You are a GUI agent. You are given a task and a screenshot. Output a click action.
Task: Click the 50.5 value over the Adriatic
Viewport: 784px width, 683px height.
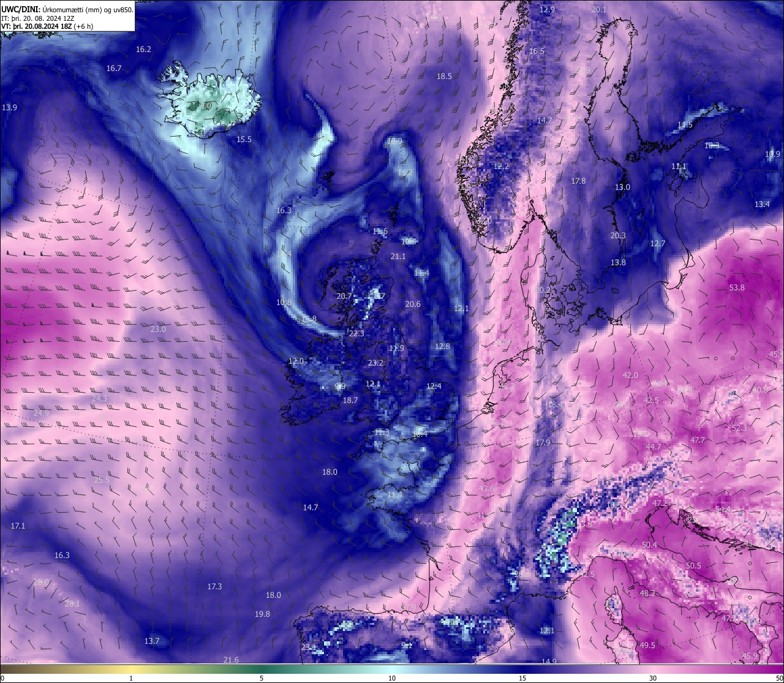click(693, 565)
